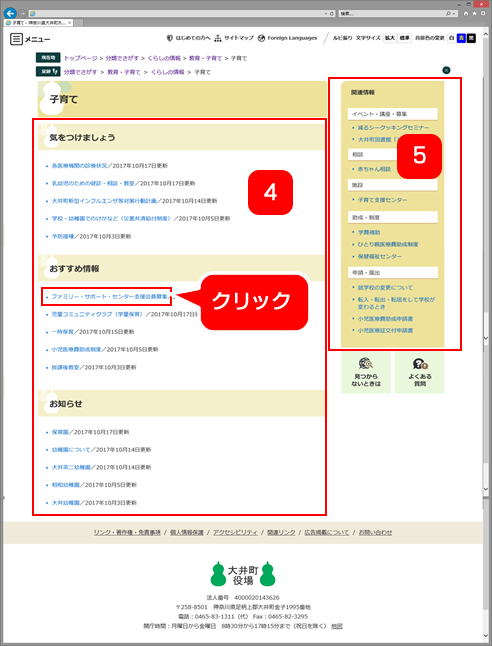Click 標準 to reset text size
The height and width of the screenshot is (646, 492).
[x=404, y=38]
